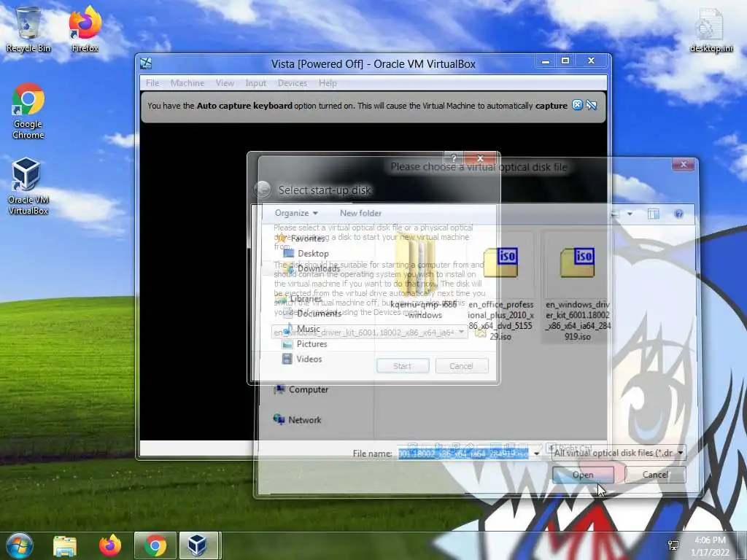Click the network icon in the system tray
Viewport: 747px width, 560px height.
tap(673, 545)
